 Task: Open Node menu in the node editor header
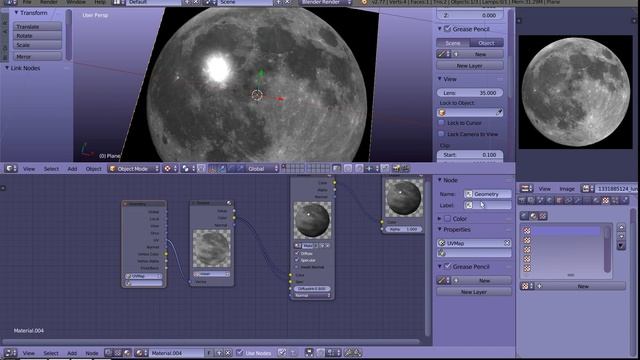pos(91,353)
